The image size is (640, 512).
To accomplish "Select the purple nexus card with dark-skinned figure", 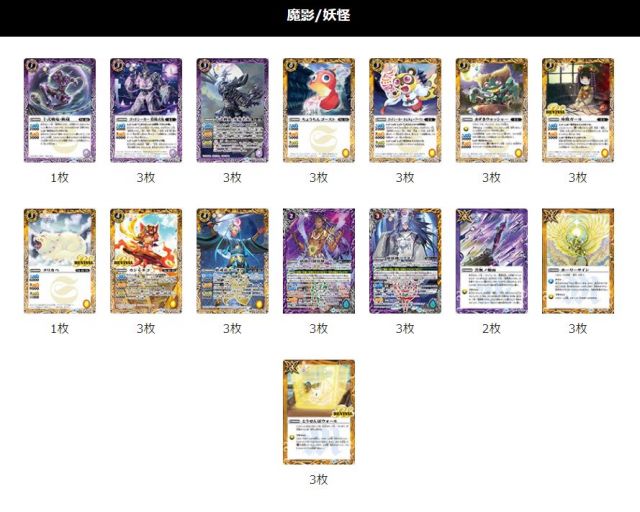I will tap(319, 261).
